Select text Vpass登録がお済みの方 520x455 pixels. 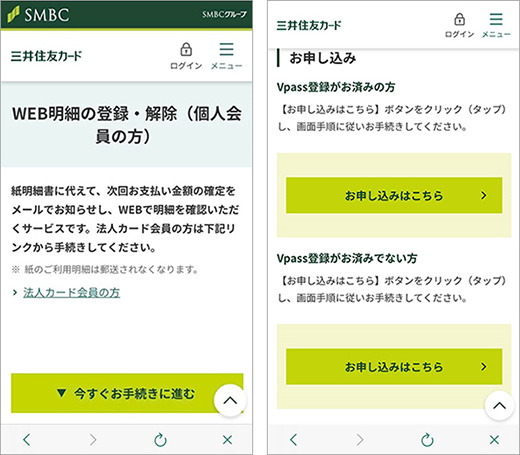(336, 87)
